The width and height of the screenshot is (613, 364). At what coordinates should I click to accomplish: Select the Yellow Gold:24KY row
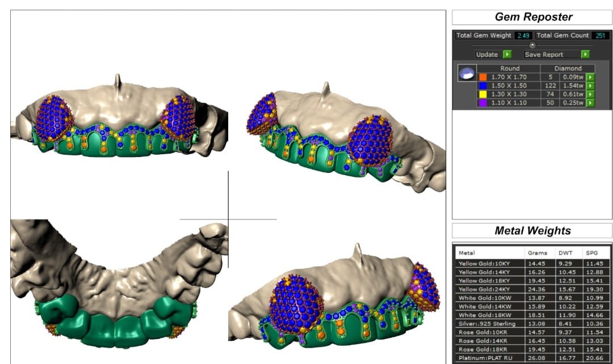tap(532, 289)
